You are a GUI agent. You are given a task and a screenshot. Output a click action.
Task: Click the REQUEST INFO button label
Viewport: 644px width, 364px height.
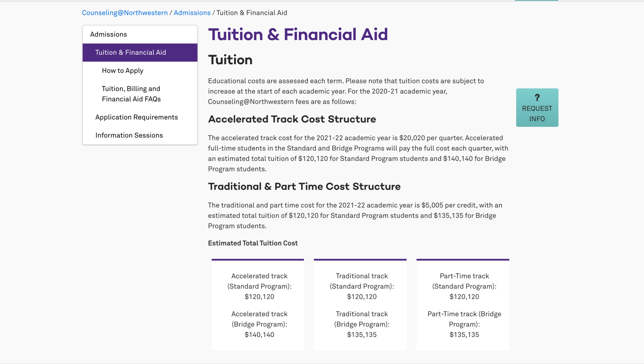pyautogui.click(x=537, y=113)
